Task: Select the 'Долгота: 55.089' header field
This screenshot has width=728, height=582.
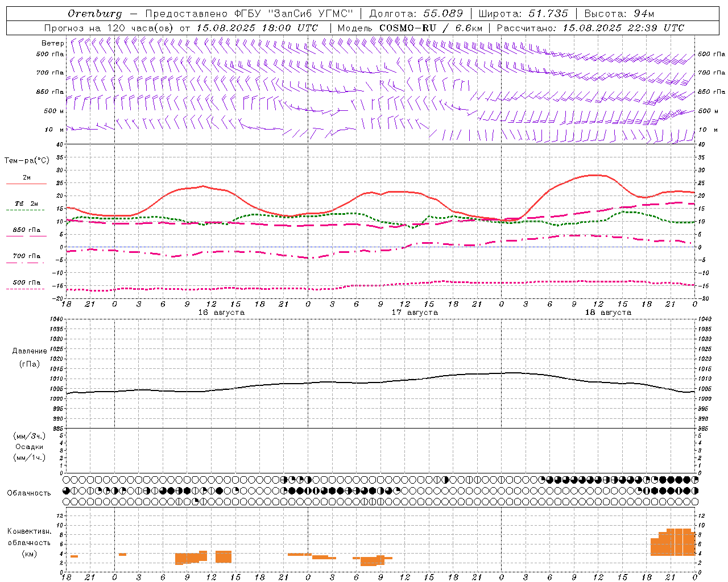Action: coord(416,14)
